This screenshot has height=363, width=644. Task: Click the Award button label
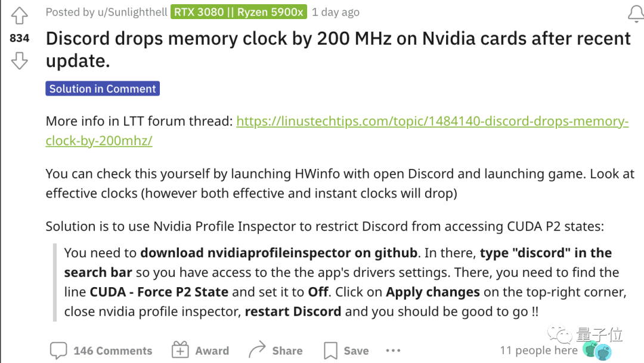point(212,350)
